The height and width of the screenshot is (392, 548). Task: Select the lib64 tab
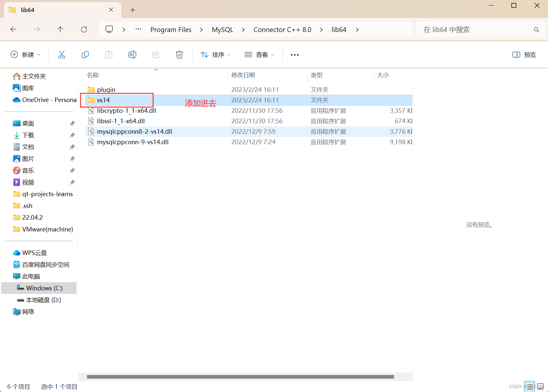click(62, 10)
